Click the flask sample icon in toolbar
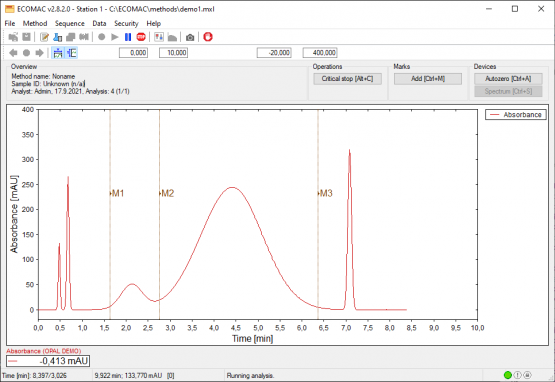The width and height of the screenshot is (555, 382). (57, 37)
